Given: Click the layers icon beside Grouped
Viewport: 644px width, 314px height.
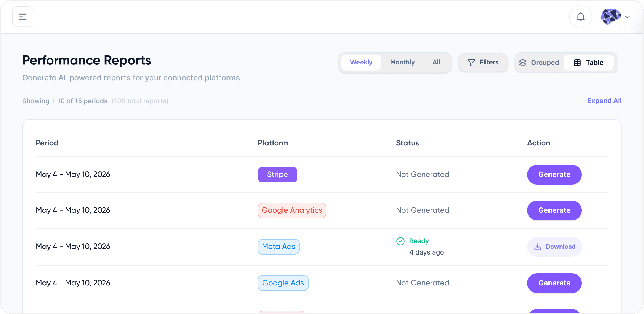Looking at the screenshot, I should tap(523, 63).
